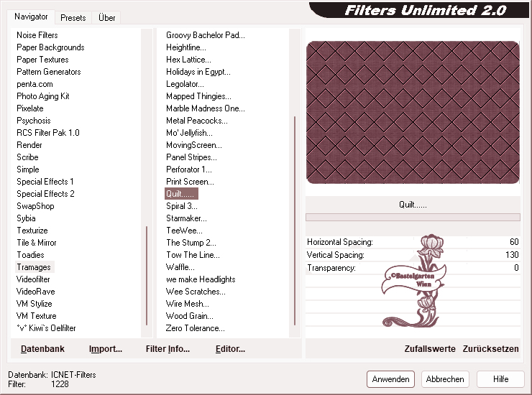Open the Editor... button
The width and height of the screenshot is (532, 395).
coord(230,348)
